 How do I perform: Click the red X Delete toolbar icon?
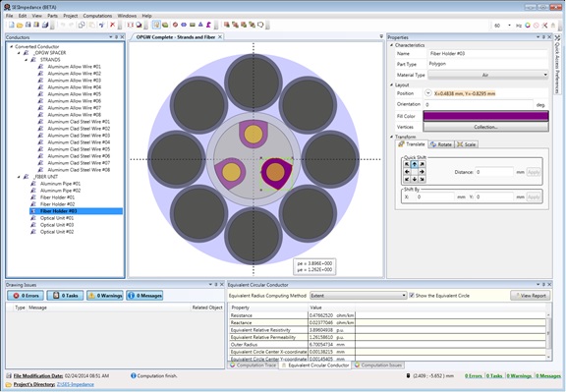(x=112, y=25)
